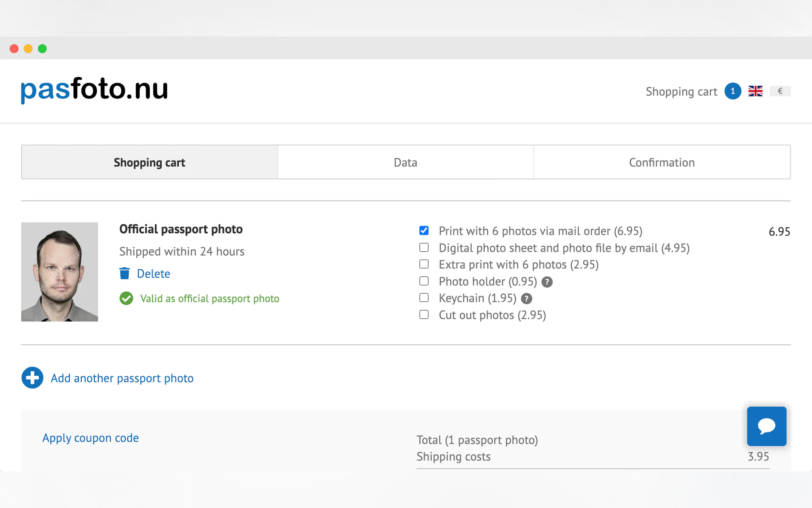
Task: Click the Keychain question mark icon
Action: click(x=526, y=299)
